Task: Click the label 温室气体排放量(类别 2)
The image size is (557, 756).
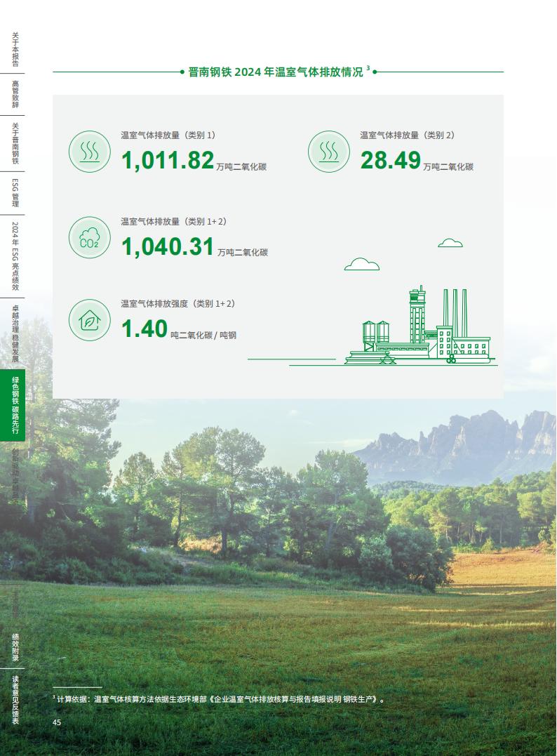Action: 408,135
